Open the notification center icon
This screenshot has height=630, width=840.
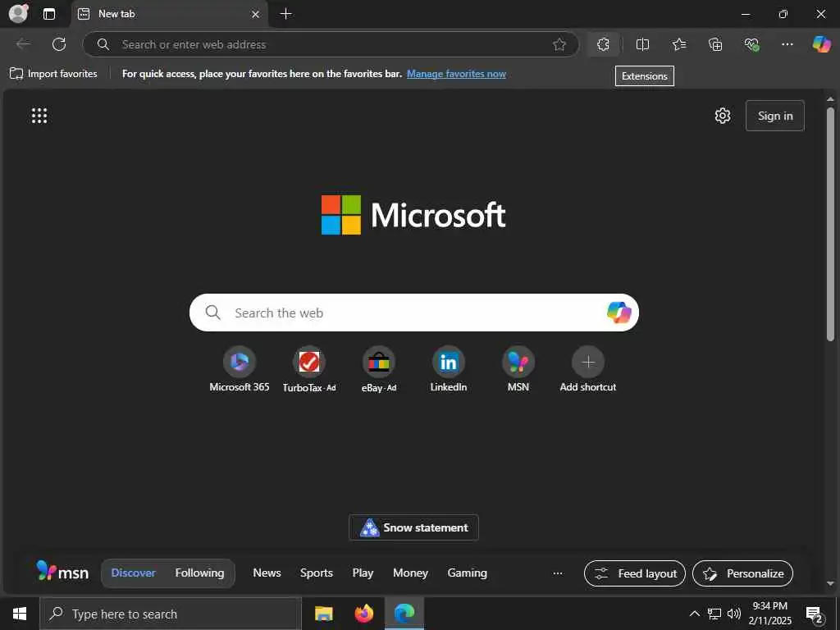815,614
